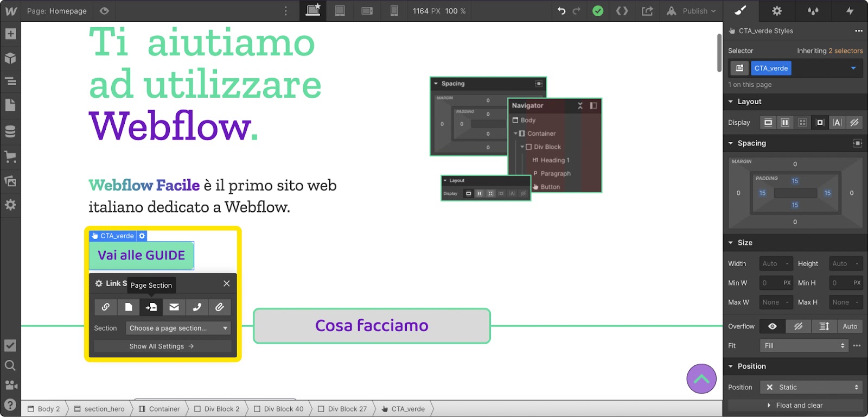Open the Webflow logo menu

point(11,11)
